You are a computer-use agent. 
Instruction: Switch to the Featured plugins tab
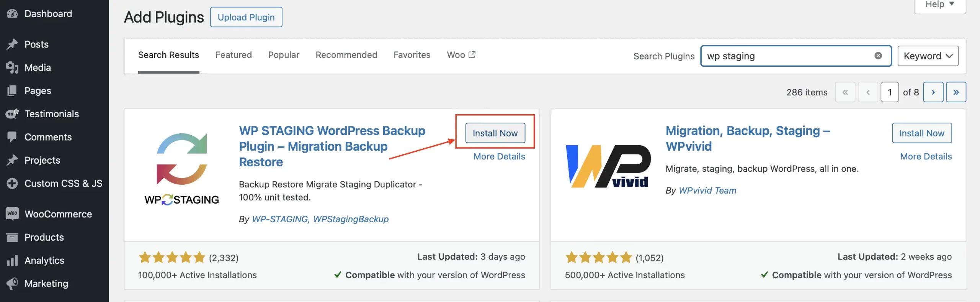pos(233,55)
